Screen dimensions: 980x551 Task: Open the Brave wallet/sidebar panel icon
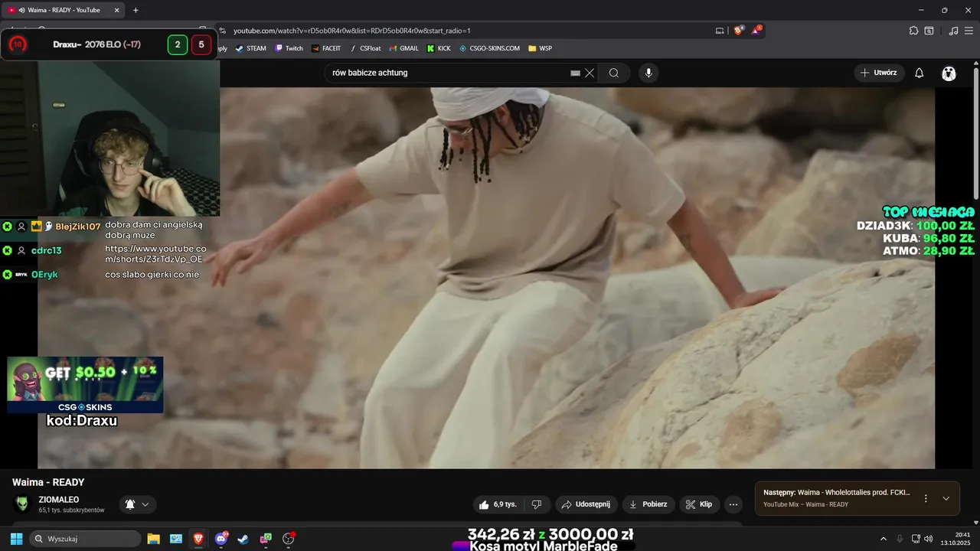point(929,31)
